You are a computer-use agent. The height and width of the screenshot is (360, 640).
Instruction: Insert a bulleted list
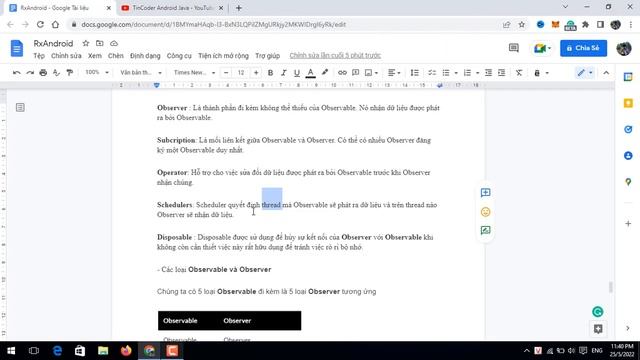coord(446,73)
